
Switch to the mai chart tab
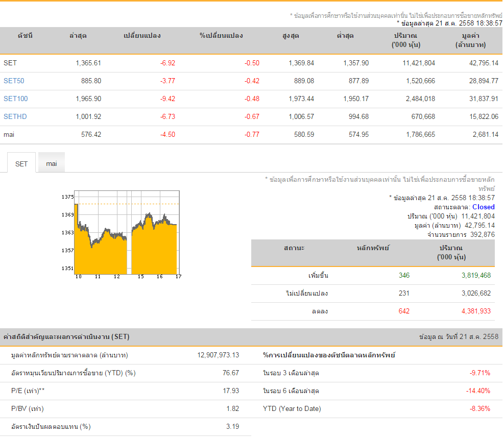point(52,163)
